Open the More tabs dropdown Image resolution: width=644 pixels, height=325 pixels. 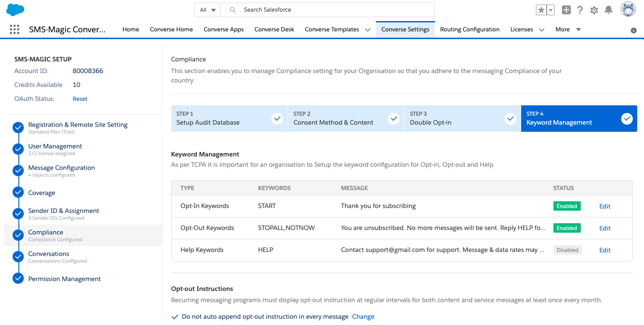pyautogui.click(x=568, y=30)
